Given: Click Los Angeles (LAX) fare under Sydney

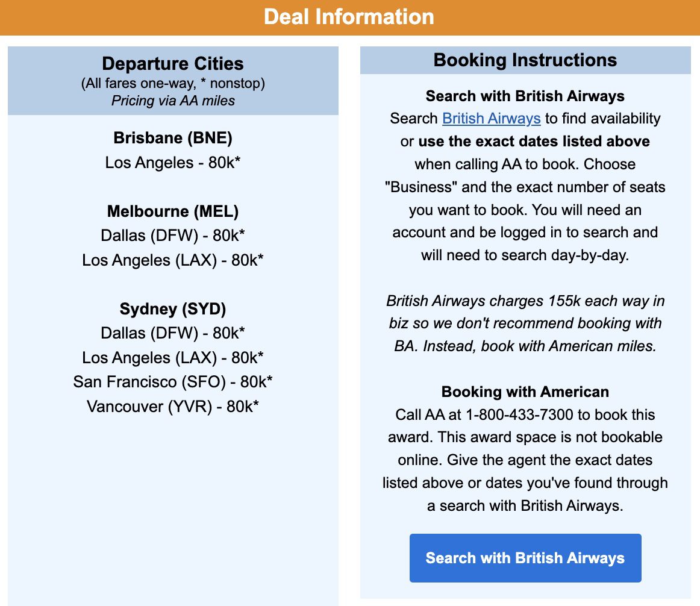Looking at the screenshot, I should coord(173,358).
